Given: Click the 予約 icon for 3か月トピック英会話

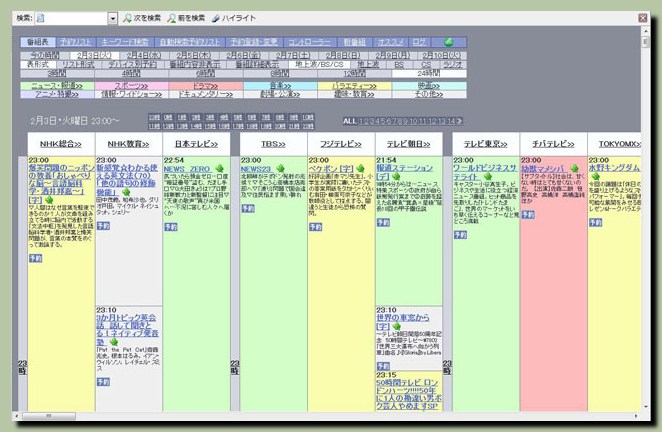Looking at the screenshot, I should pyautogui.click(x=103, y=381).
